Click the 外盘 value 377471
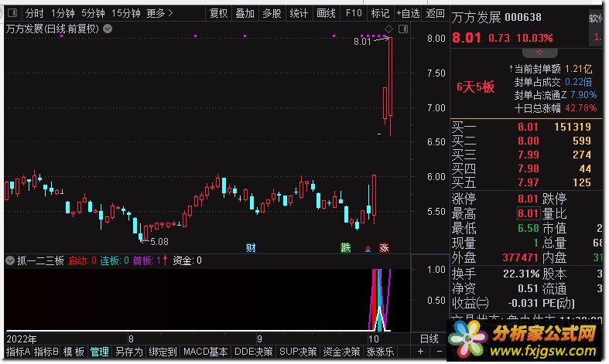The width and height of the screenshot is (609, 364). point(520,257)
